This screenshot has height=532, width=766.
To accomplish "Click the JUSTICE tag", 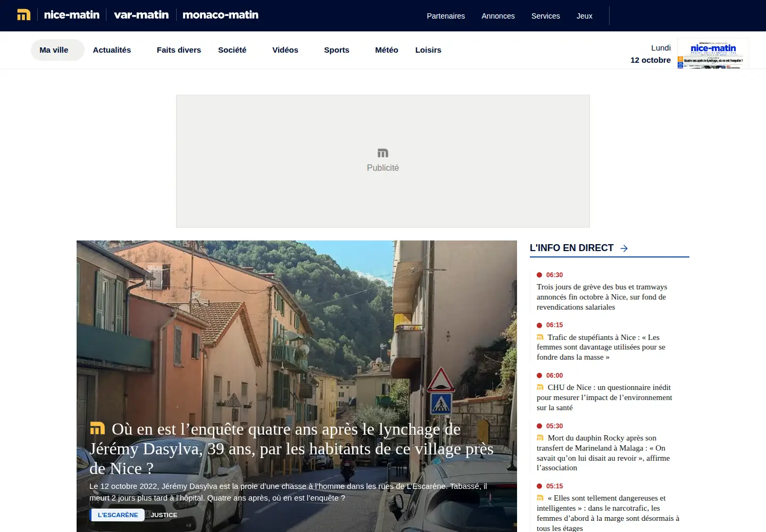I will (164, 515).
